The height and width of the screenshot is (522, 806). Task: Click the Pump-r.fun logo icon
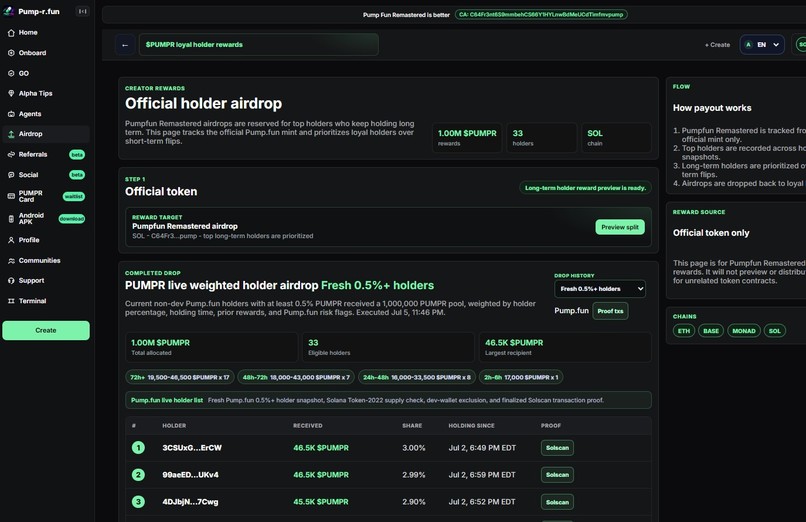pos(9,11)
